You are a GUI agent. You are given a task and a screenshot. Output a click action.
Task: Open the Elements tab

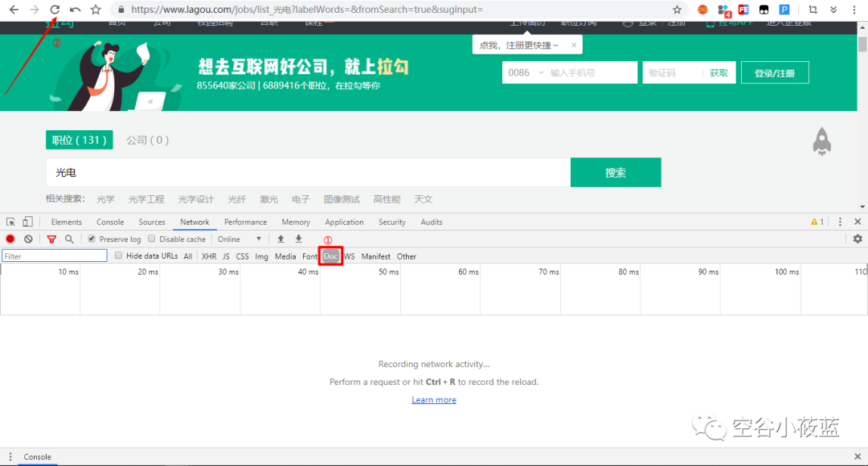(67, 222)
